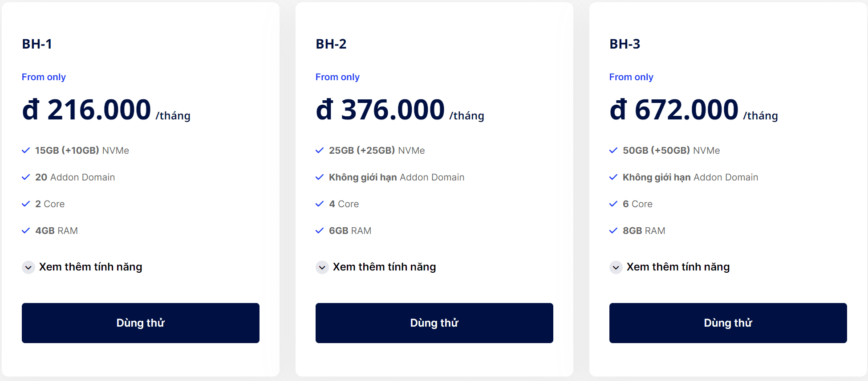Click checkmark next to 4GB RAM
The width and height of the screenshot is (868, 381).
[26, 231]
